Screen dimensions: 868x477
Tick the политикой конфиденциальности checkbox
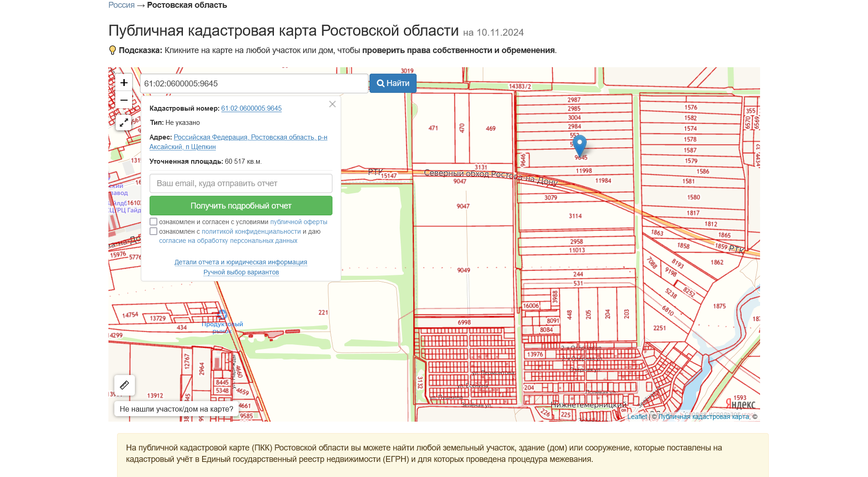click(x=154, y=231)
